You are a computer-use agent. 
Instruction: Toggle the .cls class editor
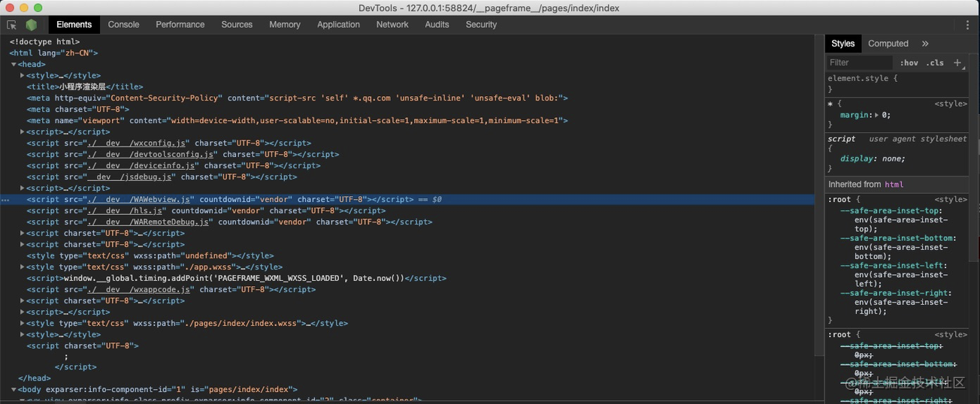coord(935,63)
